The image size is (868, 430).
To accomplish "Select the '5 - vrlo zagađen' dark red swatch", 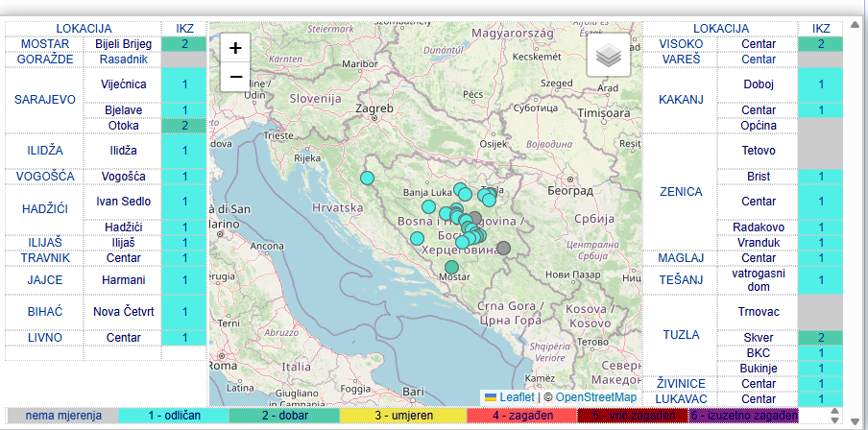I will [x=633, y=415].
